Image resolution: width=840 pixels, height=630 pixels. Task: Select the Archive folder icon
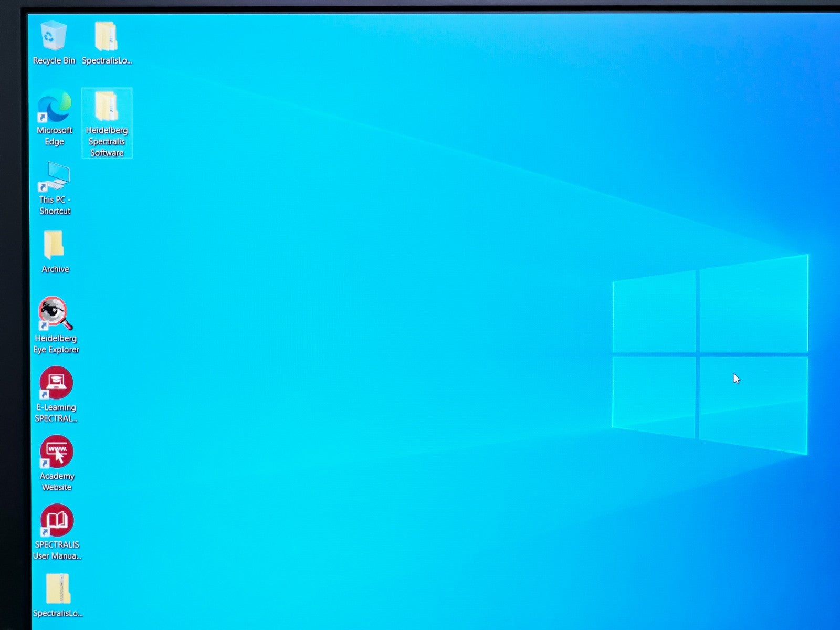tap(54, 245)
